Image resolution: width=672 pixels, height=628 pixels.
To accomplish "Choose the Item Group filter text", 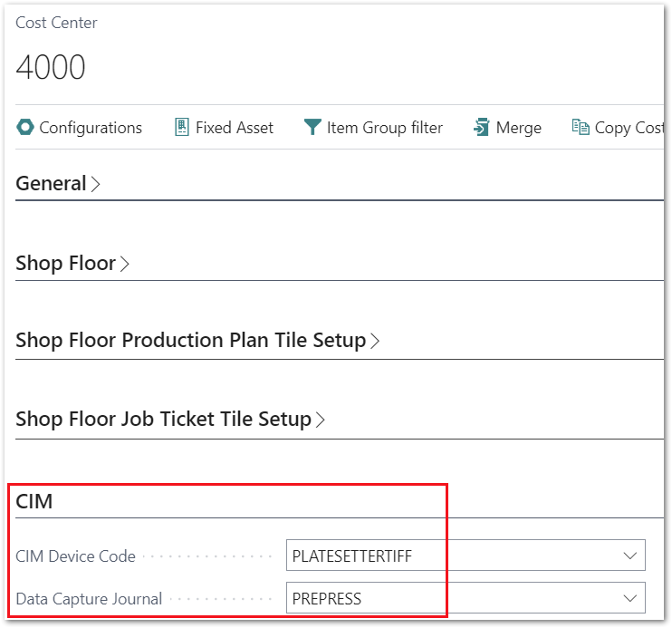I will 385,128.
